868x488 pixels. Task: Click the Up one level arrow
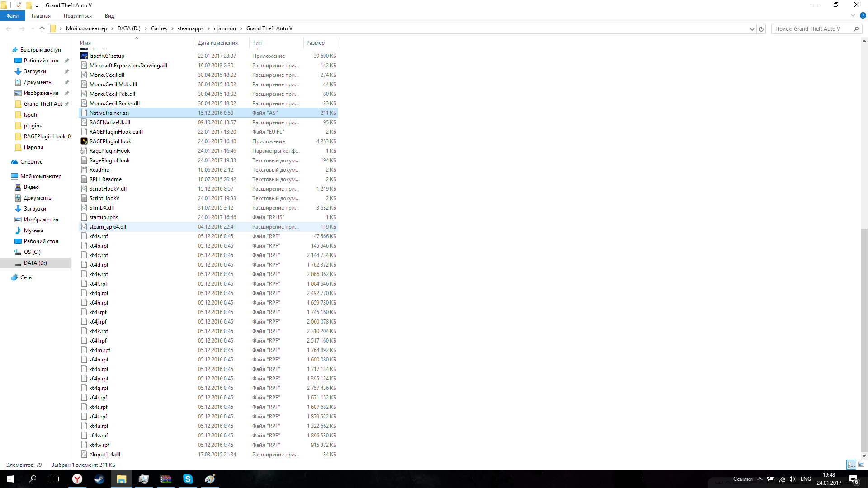42,29
